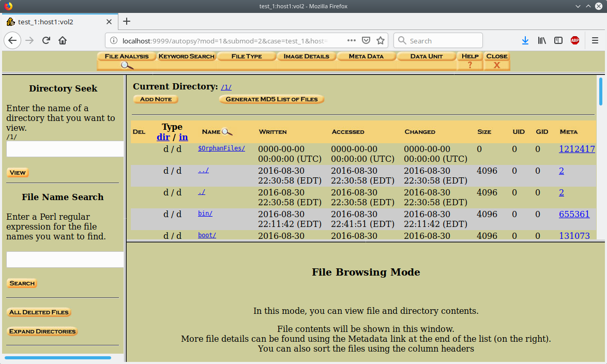Screen dimensions: 607x364
Task: Open the Library bookshelf icon
Action: click(x=542, y=41)
